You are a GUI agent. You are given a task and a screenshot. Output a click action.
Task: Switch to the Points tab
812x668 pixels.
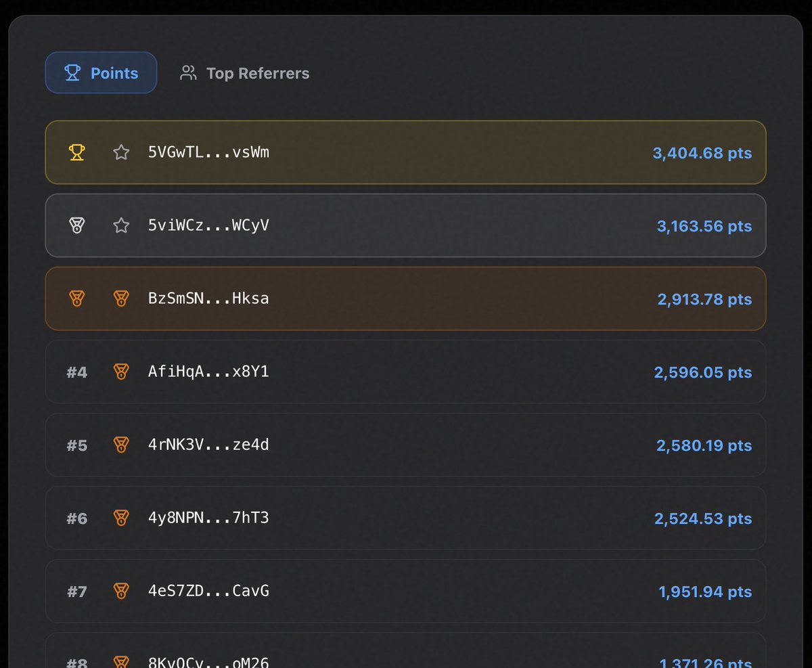(101, 72)
